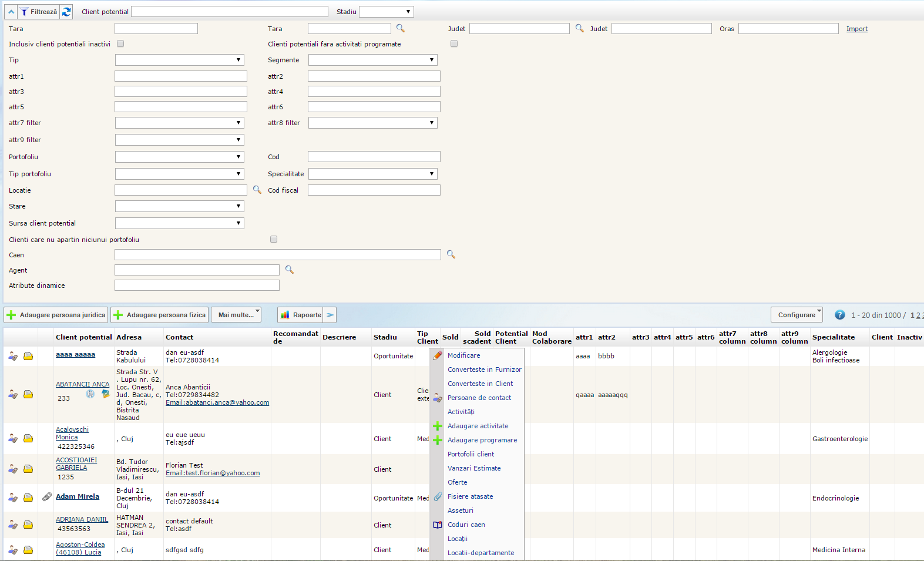The width and height of the screenshot is (924, 561).
Task: Check Clienti potentiali fara activitati programate
Action: [453, 43]
